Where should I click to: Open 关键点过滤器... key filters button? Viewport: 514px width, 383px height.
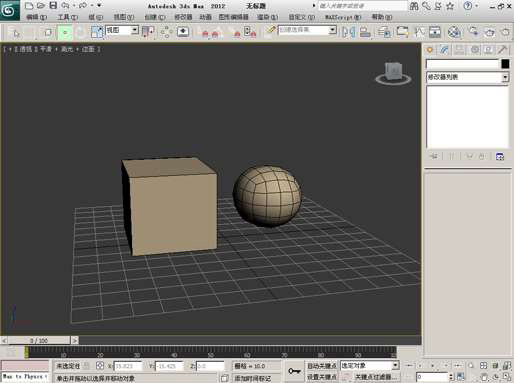click(376, 377)
